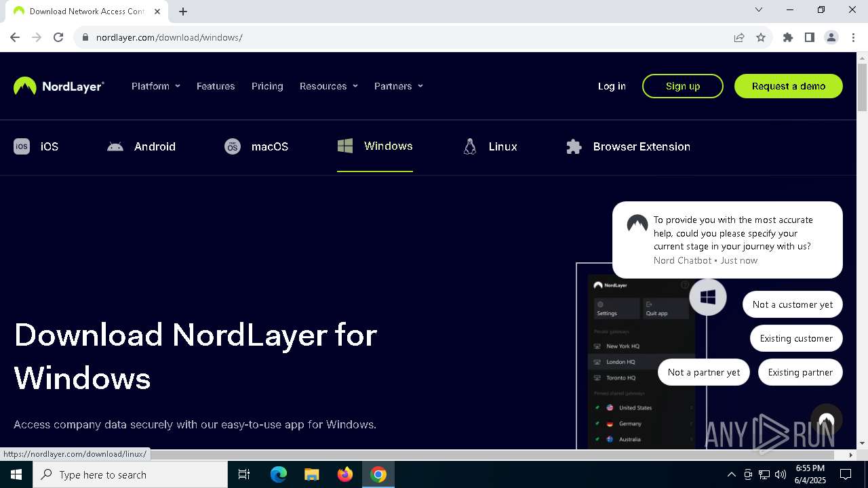
Task: Click the address bar URL
Action: 170,37
